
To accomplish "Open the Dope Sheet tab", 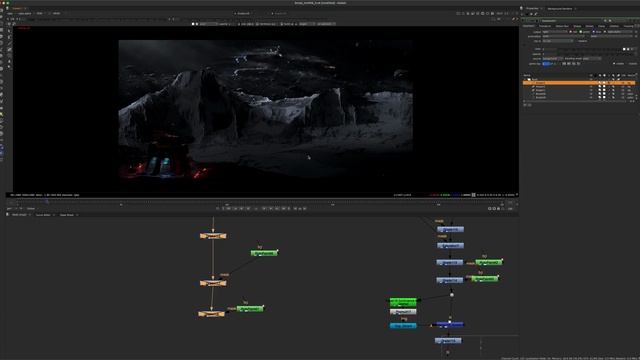I will click(x=67, y=215).
